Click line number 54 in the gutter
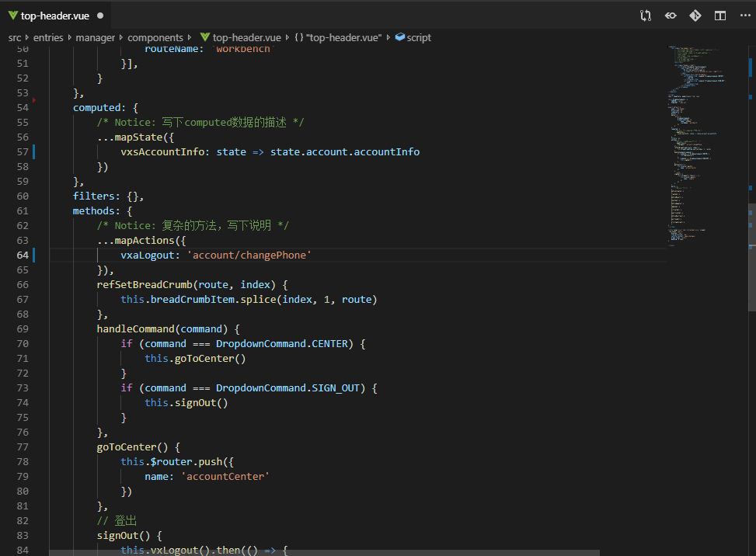The image size is (756, 556). (23, 107)
